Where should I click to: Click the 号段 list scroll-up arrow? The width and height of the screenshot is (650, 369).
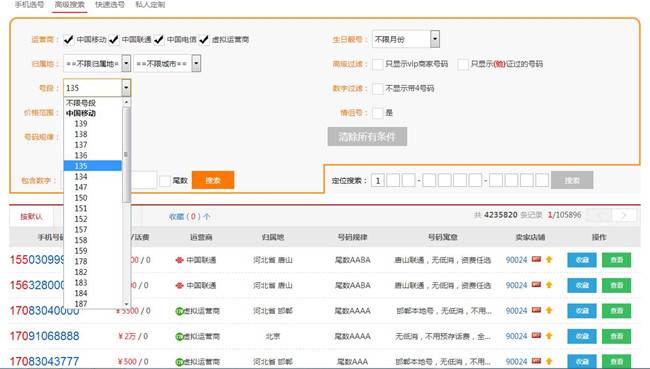pos(126,102)
